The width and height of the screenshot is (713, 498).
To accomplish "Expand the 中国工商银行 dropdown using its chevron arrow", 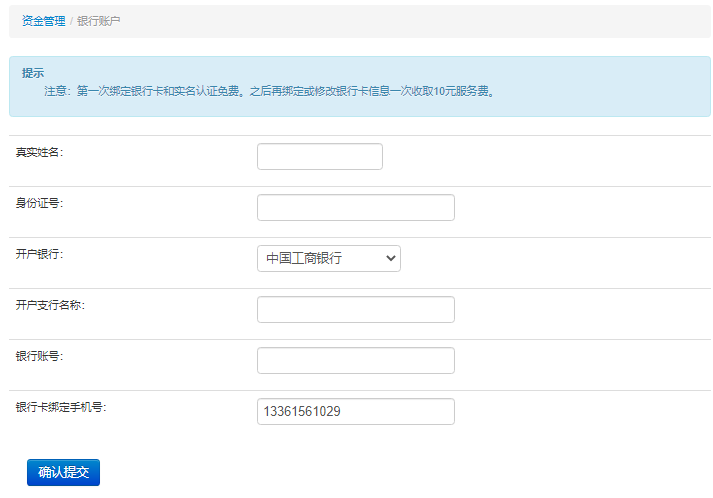I will coord(389,259).
